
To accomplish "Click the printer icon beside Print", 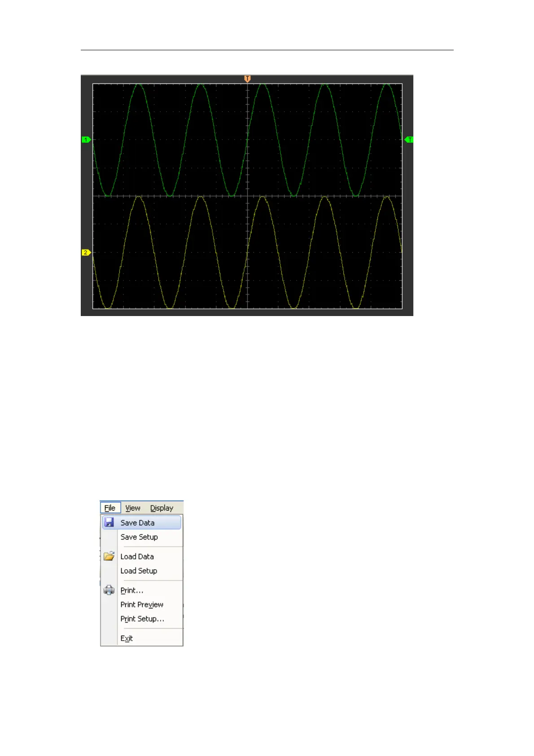I will (109, 590).
